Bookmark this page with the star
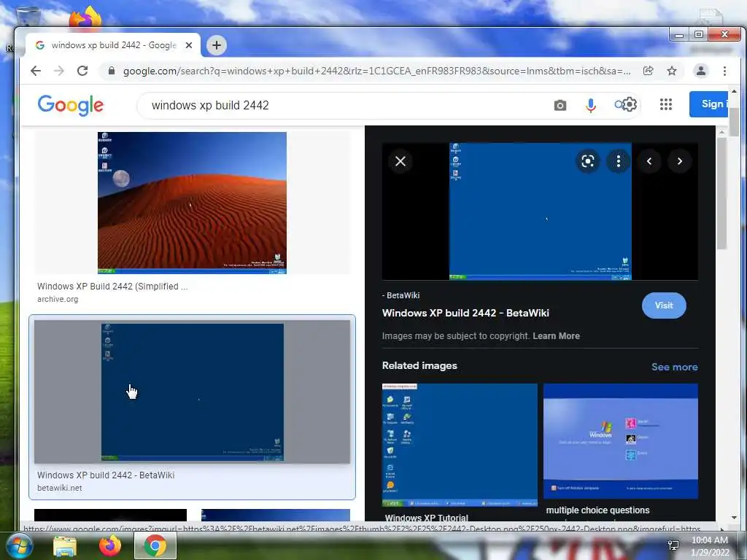The image size is (747, 560). coord(672,71)
